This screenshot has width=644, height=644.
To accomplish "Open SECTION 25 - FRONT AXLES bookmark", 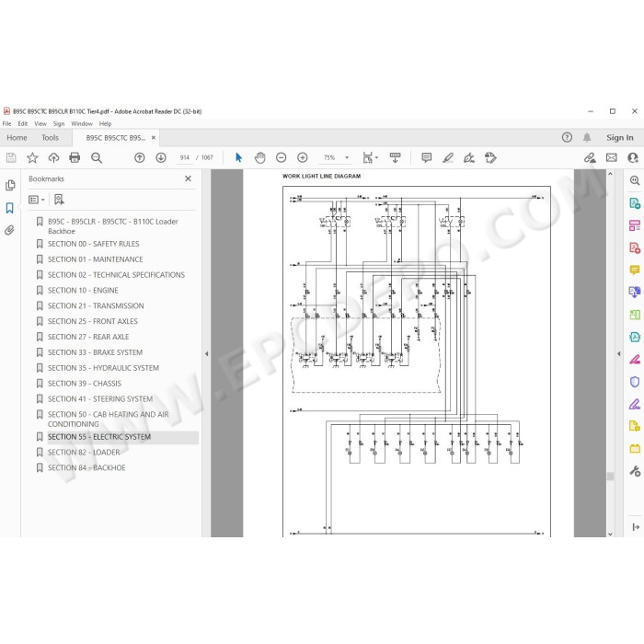I will point(93,322).
